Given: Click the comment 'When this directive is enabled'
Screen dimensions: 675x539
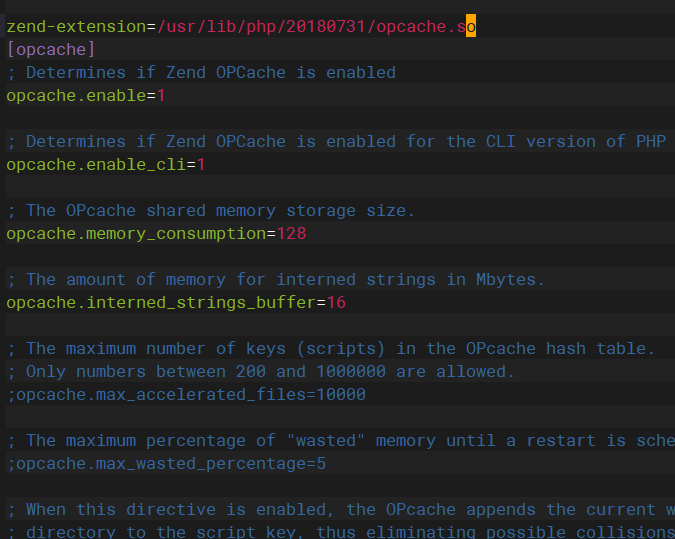Looking at the screenshot, I should (x=341, y=509).
